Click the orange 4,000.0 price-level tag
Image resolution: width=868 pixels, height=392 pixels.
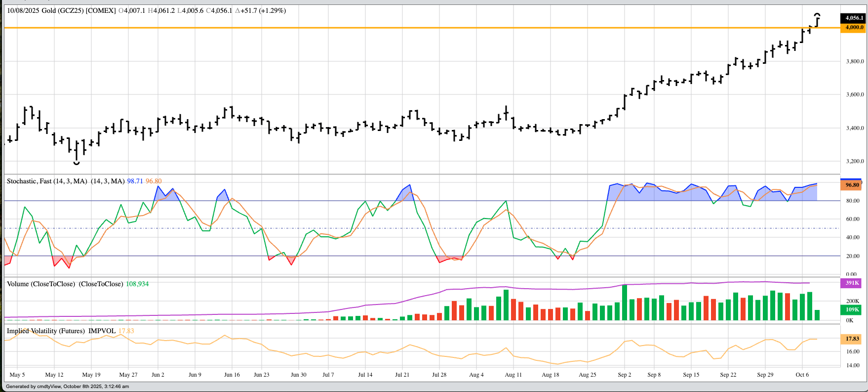pyautogui.click(x=854, y=28)
